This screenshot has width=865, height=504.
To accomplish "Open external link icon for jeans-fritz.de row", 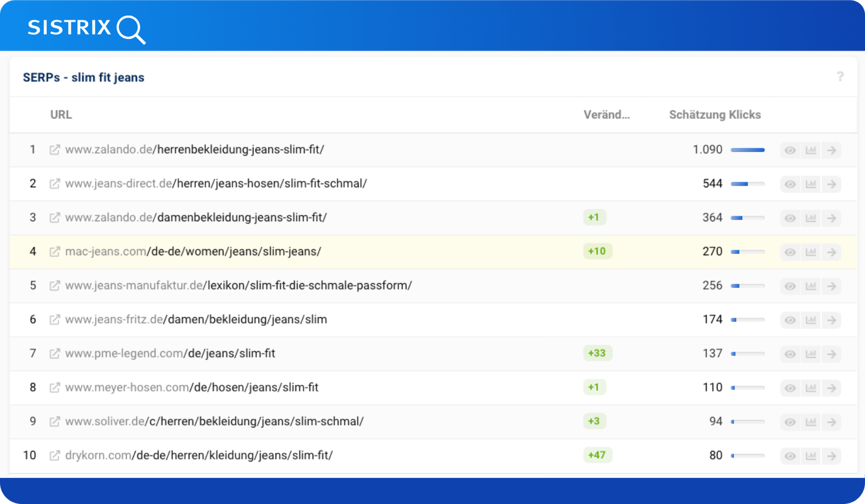I will [x=55, y=320].
